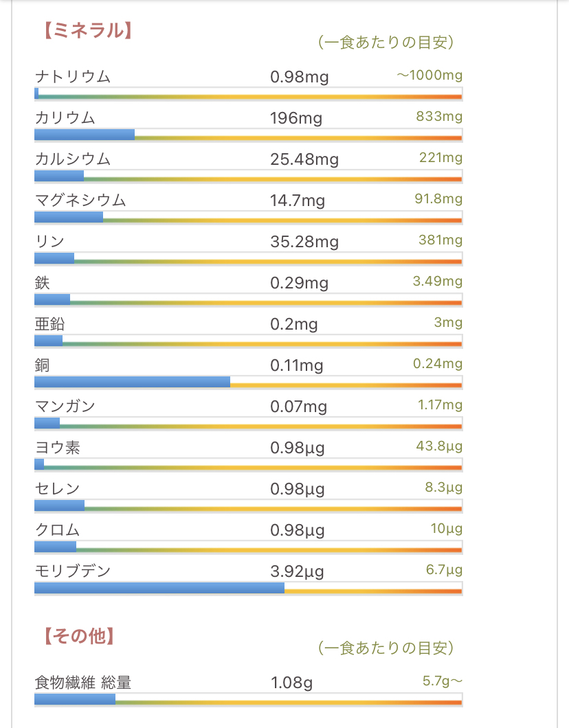This screenshot has height=728, width=569.
Task: Click the マグネシウム level bar
Action: [248, 218]
